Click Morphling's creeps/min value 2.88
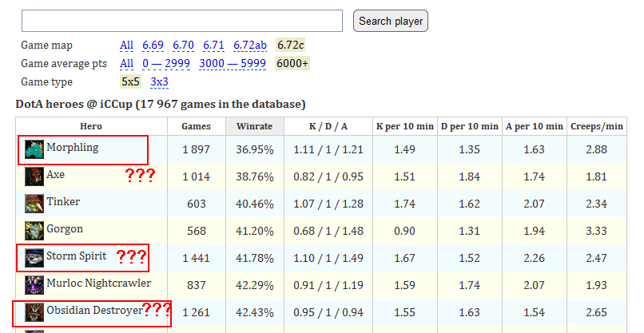This screenshot has width=644, height=333. [597, 149]
